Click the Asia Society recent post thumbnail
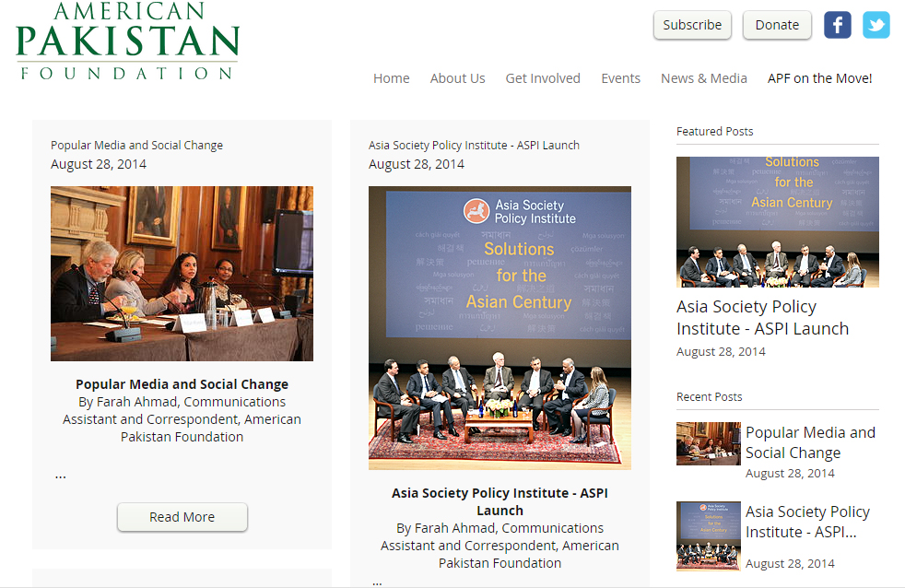The image size is (905, 588). point(708,536)
